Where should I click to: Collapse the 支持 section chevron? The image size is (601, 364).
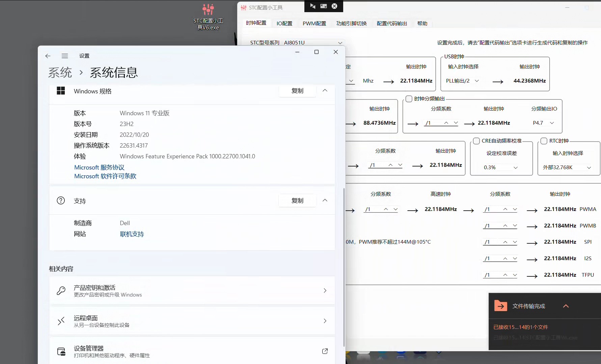click(x=325, y=200)
